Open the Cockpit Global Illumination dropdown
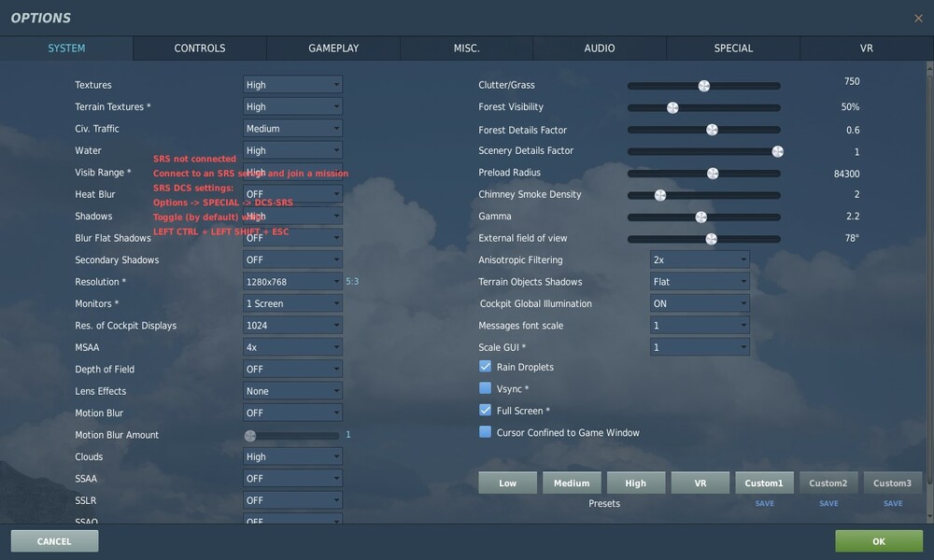The width and height of the screenshot is (934, 560). click(700, 303)
